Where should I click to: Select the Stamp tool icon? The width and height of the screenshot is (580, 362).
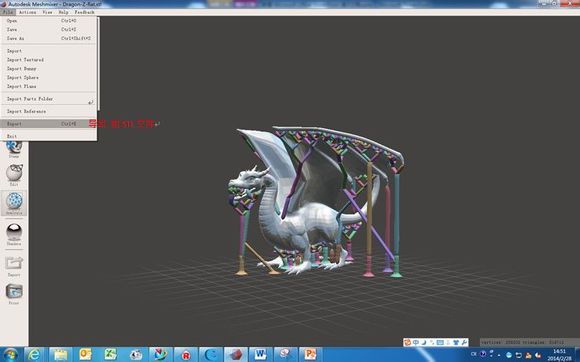pyautogui.click(x=14, y=147)
